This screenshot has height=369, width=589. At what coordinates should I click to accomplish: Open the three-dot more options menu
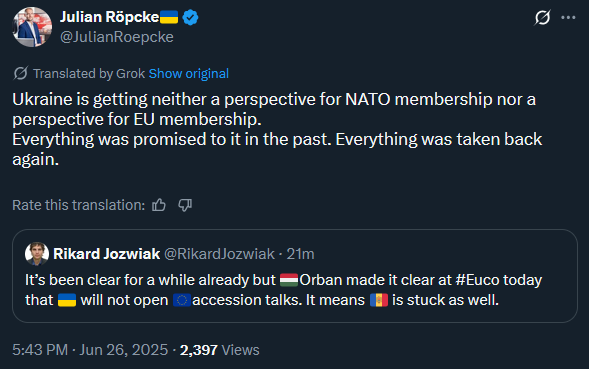[568, 18]
